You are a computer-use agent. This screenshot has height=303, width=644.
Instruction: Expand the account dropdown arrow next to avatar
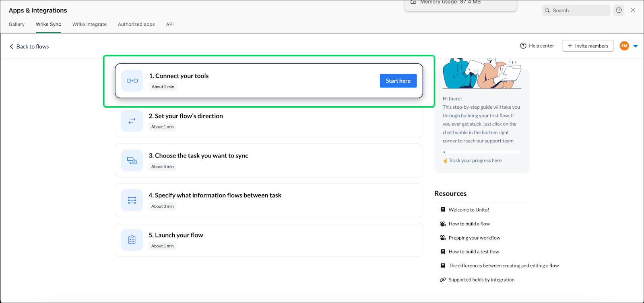636,46
